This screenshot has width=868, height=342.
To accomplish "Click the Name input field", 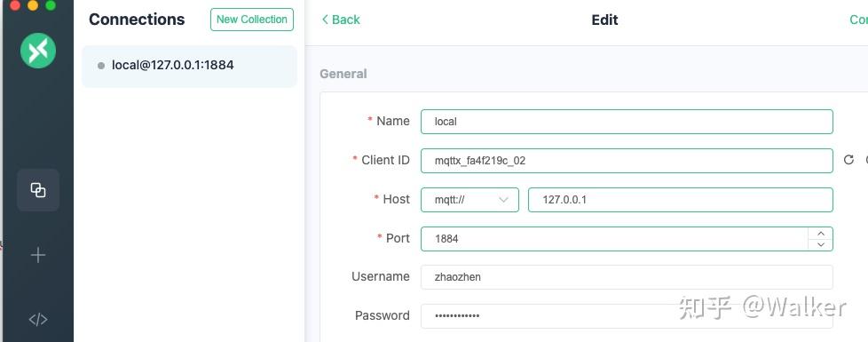I will (x=627, y=122).
